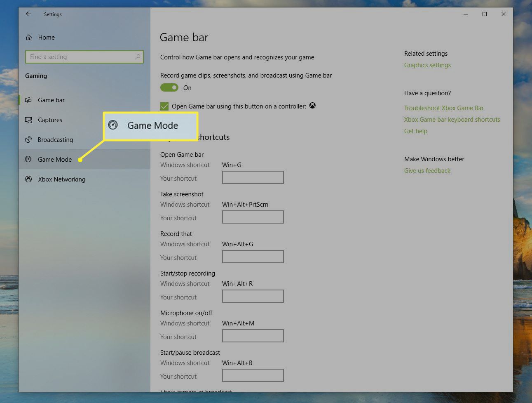532x403 pixels.
Task: Click the search magnifier icon in Find a setting
Action: point(138,57)
